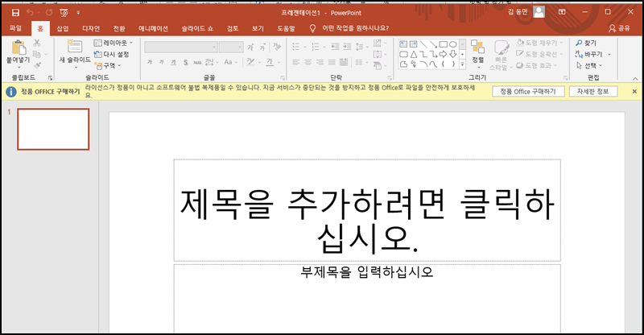Click the numbered list icon

[316, 47]
